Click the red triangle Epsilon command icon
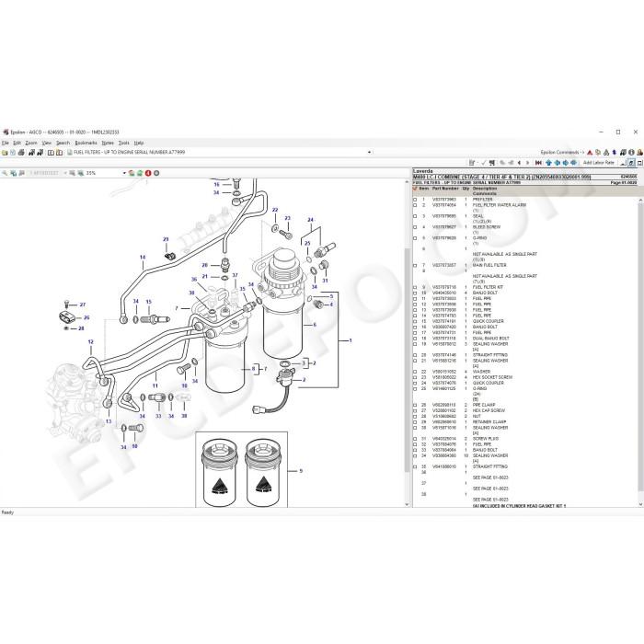The width and height of the screenshot is (644, 644). [590, 153]
